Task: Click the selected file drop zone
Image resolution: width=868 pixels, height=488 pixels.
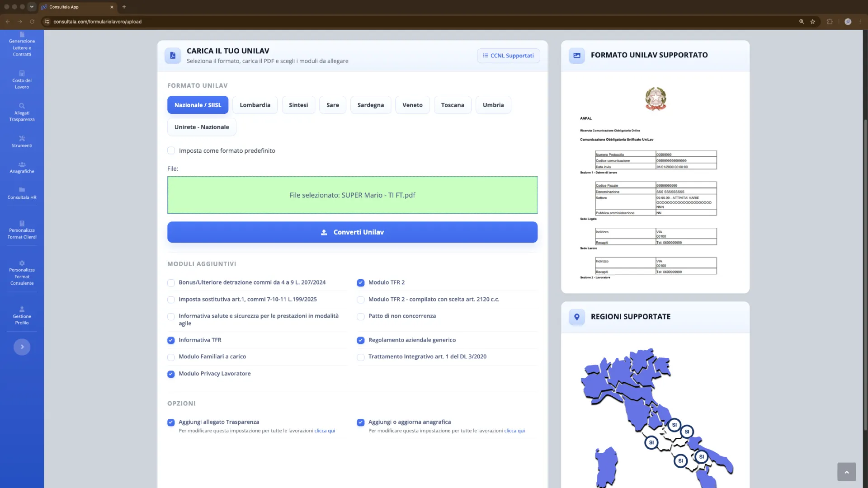Action: click(352, 195)
